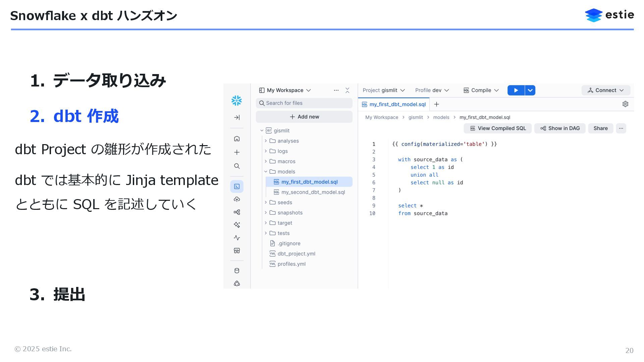Click the Snowflake logo icon
Viewport: 644px width, 362px height.
236,101
